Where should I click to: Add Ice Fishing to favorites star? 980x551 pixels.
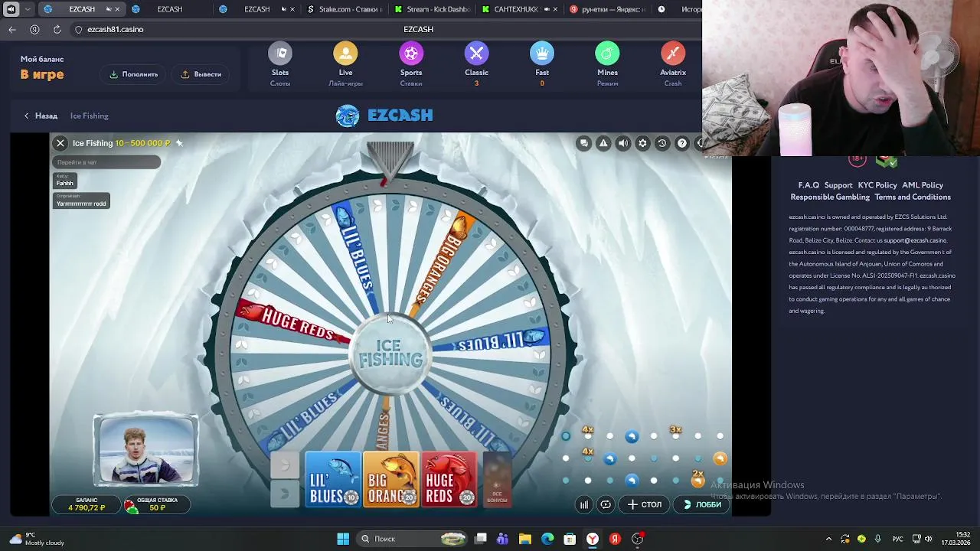pyautogui.click(x=179, y=143)
